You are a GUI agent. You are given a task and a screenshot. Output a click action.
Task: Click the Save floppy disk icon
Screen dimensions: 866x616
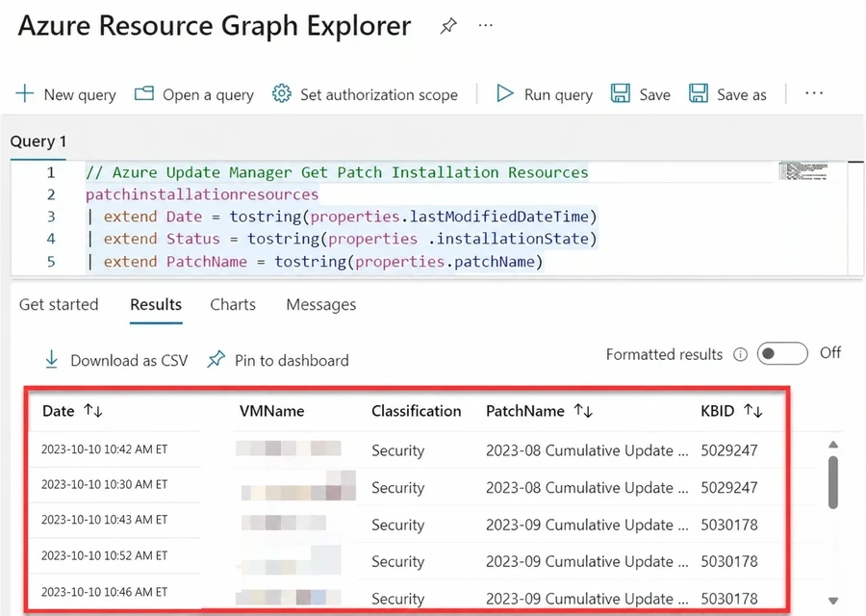621,93
